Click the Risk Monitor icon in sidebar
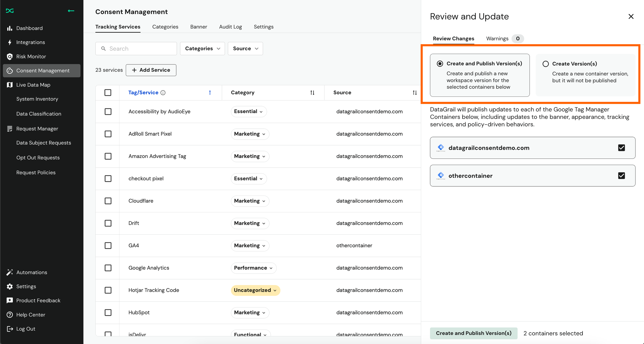The image size is (644, 344). pyautogui.click(x=9, y=56)
